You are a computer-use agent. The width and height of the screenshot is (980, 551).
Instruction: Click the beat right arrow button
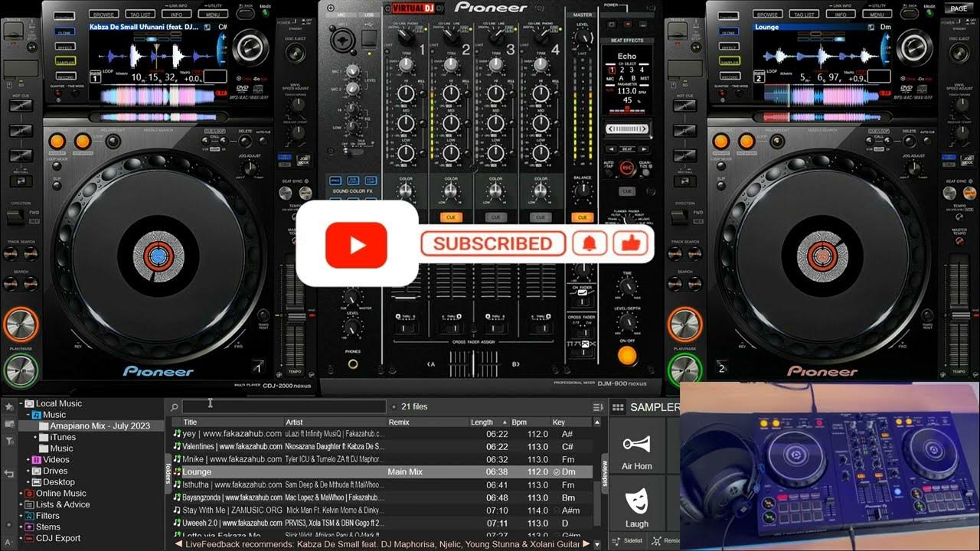click(x=644, y=148)
